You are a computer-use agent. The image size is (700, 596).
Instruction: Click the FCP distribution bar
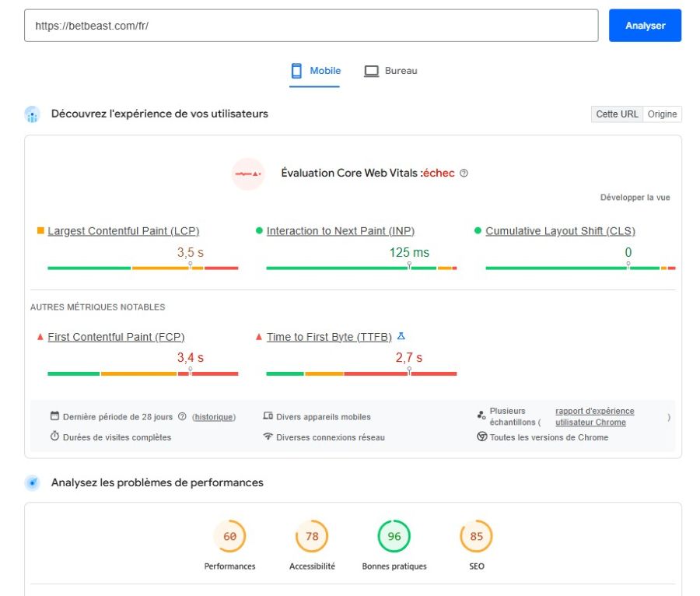click(x=143, y=373)
